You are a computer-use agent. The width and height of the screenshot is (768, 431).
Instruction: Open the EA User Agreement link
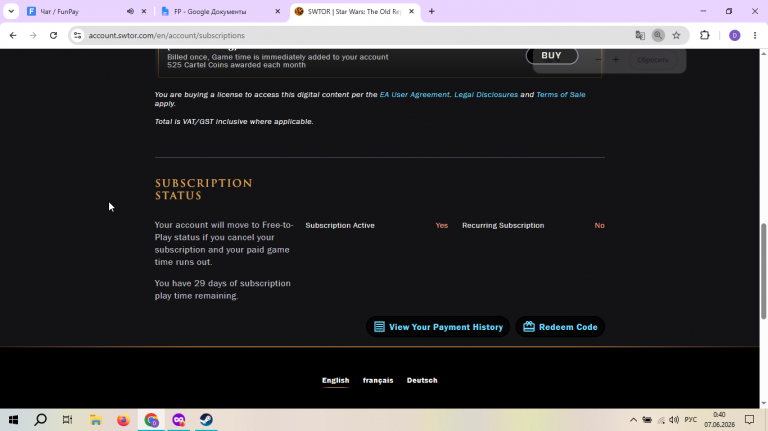coord(414,95)
